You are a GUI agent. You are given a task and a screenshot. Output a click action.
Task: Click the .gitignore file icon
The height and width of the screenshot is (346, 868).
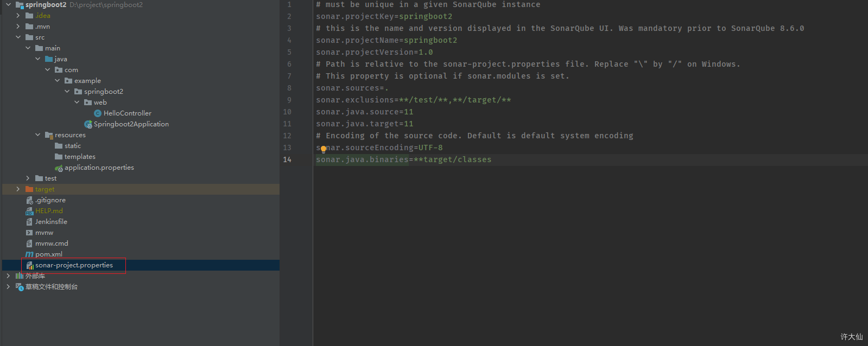29,200
